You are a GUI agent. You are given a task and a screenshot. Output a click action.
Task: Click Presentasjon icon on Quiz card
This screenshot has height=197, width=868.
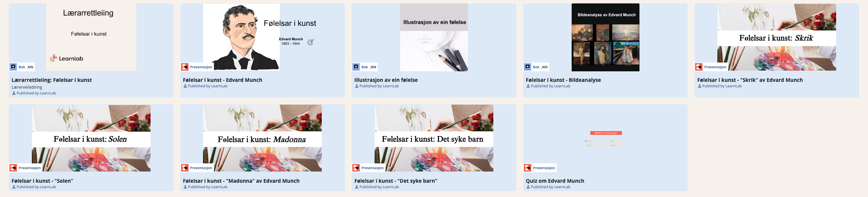528,168
